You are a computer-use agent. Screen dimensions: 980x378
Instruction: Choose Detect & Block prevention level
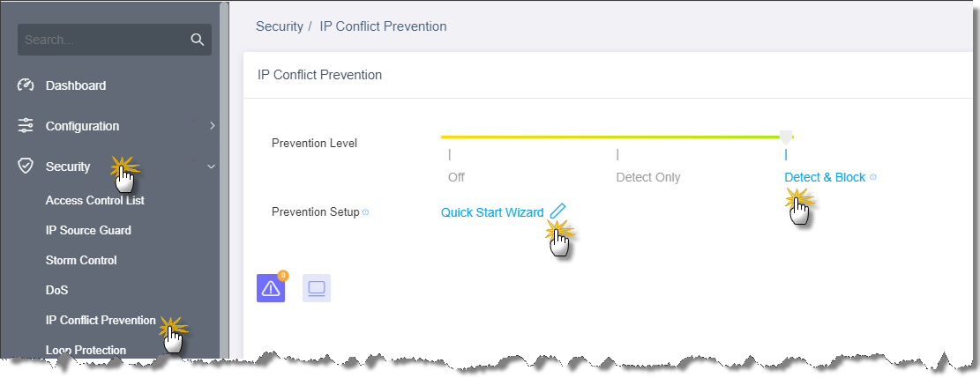pos(825,177)
